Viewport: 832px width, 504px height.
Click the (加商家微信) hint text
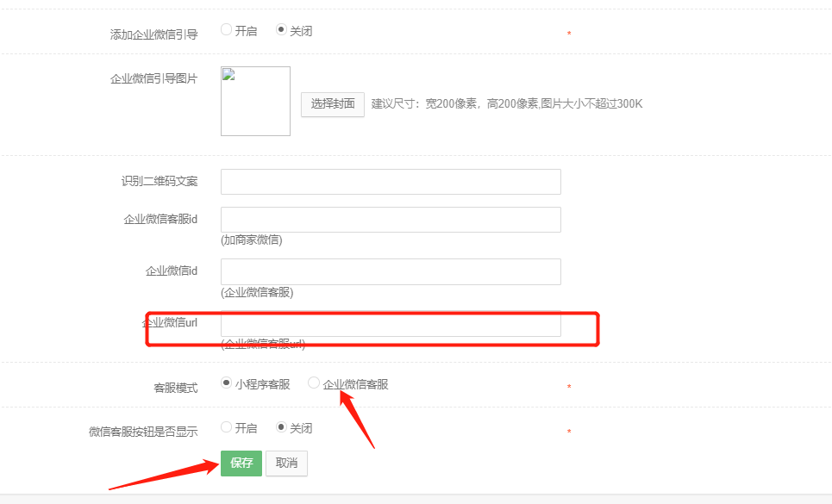click(252, 240)
